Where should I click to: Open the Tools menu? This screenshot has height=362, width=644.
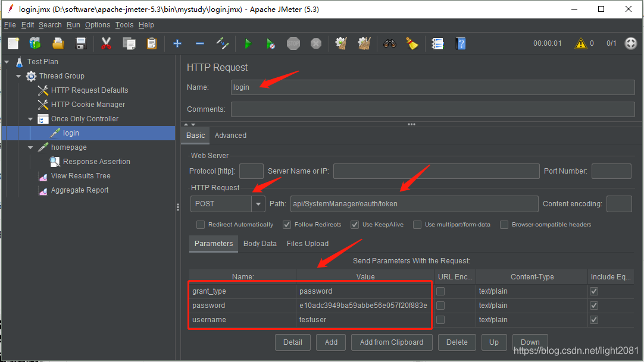[124, 24]
